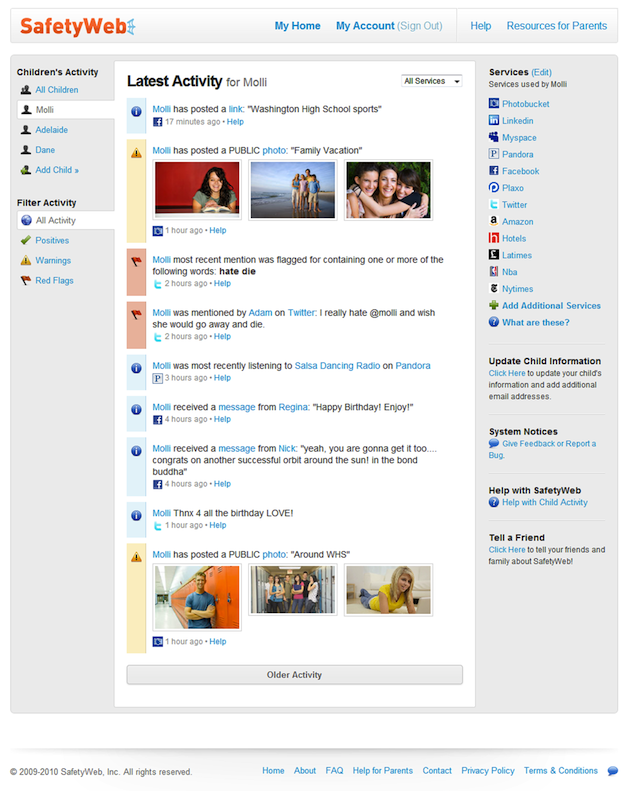Screen dimensions: 630x791
Task: Open the Add Child link
Action: (57, 170)
